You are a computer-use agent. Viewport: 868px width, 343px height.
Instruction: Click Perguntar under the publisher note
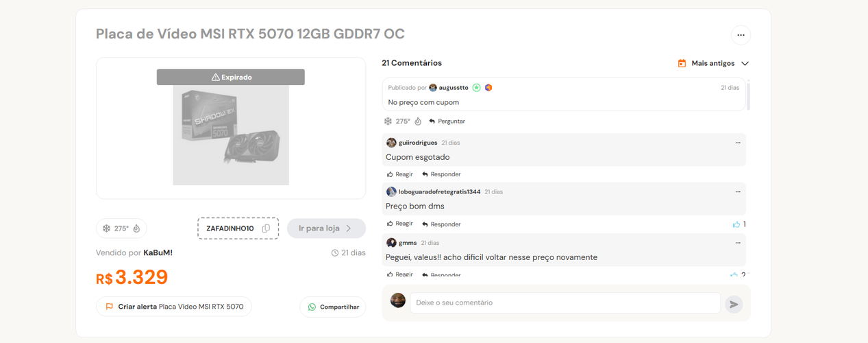[x=447, y=121]
